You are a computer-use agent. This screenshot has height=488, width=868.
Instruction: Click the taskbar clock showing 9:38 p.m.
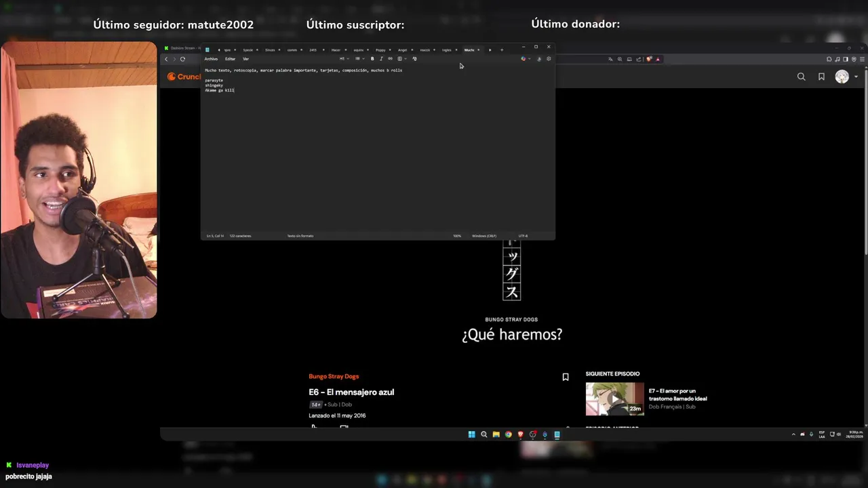point(854,434)
